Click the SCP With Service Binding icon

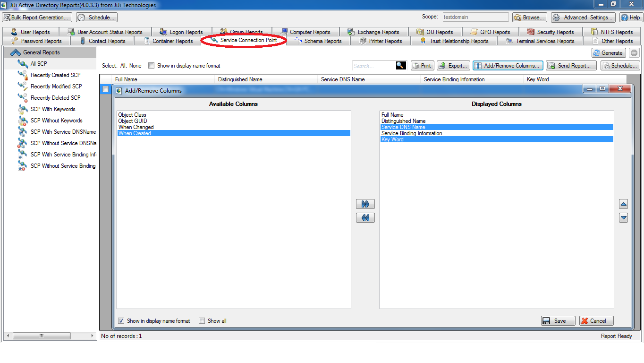click(23, 155)
